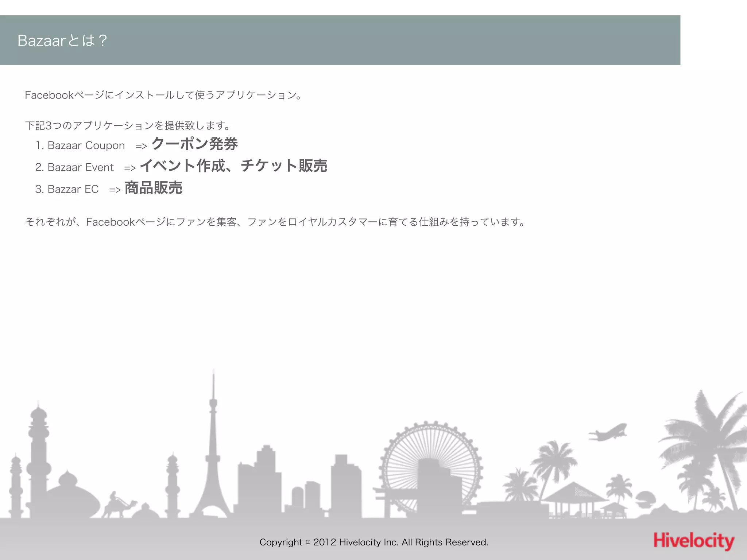This screenshot has height=560, width=747.
Task: Click the bold text 'クーポン発券'
Action: point(194,144)
